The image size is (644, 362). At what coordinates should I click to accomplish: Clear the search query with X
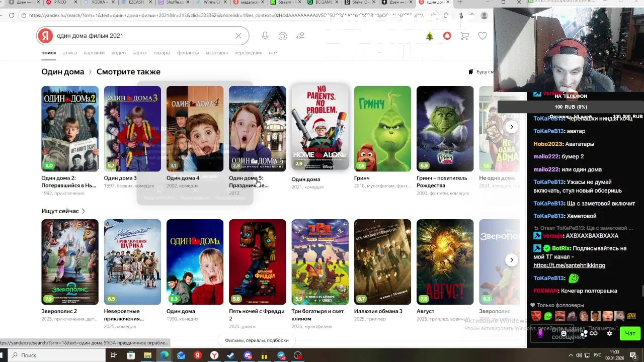tap(238, 36)
